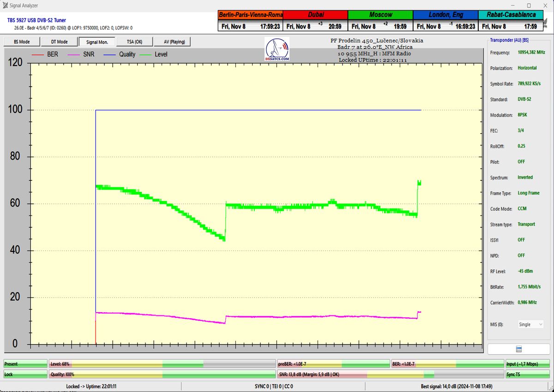This screenshot has height=392, width=554.
Task: Select the Signal Mon. tab
Action: (97, 42)
